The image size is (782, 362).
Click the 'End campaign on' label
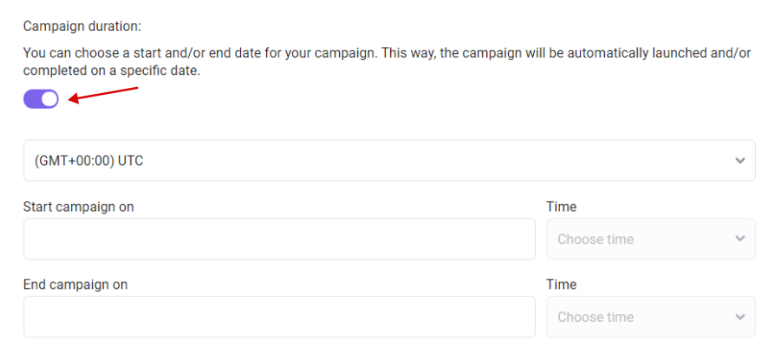click(75, 284)
